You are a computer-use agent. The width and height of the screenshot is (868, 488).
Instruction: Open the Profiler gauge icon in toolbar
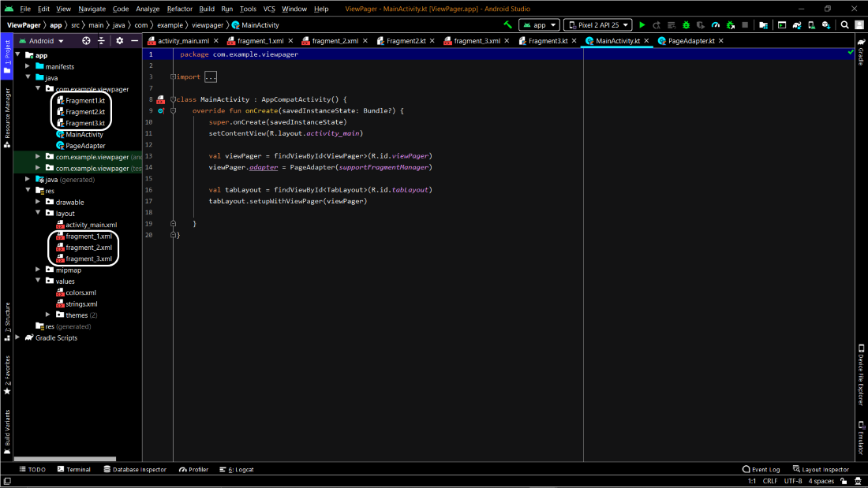coord(715,25)
